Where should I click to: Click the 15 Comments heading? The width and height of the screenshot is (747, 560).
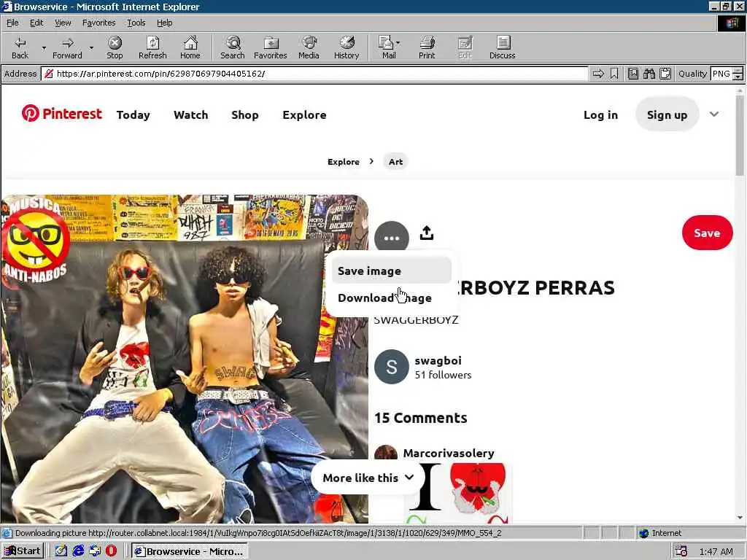point(420,418)
